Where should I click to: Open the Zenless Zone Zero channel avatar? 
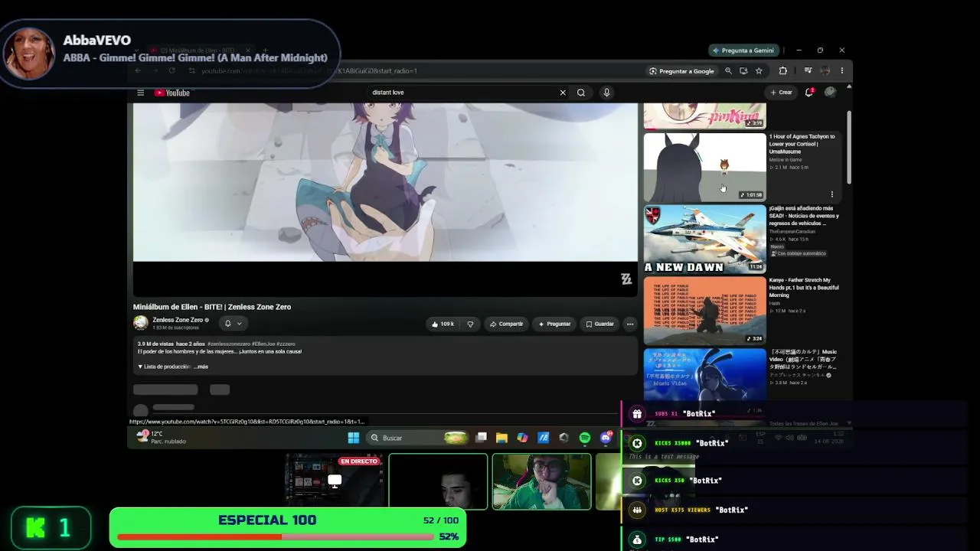[x=141, y=323]
